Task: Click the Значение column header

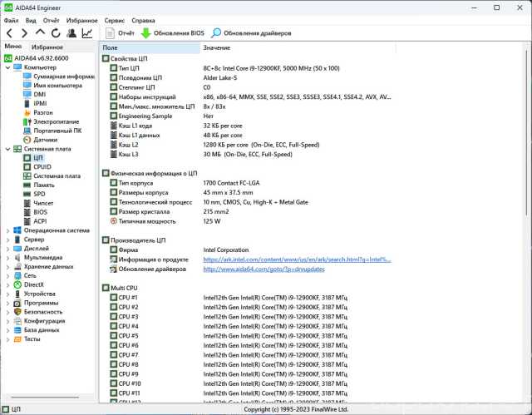Action: (x=218, y=48)
